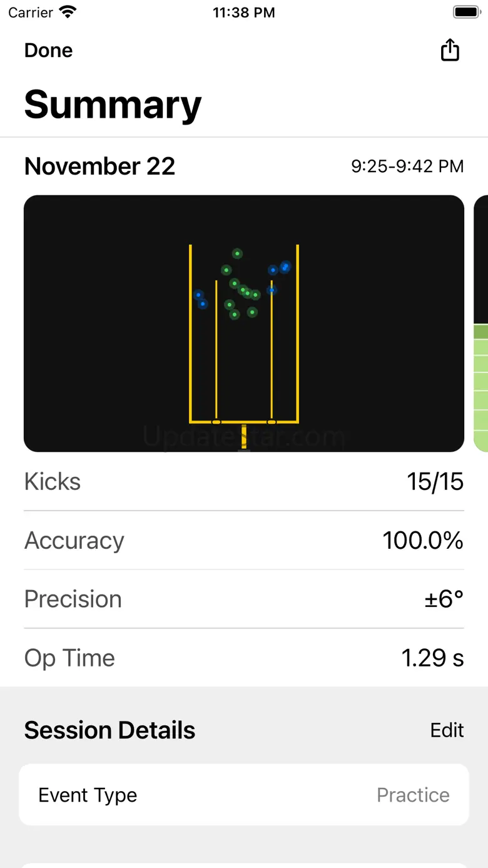Image resolution: width=488 pixels, height=868 pixels.
Task: Tap the 15/15 kicks count
Action: click(435, 481)
